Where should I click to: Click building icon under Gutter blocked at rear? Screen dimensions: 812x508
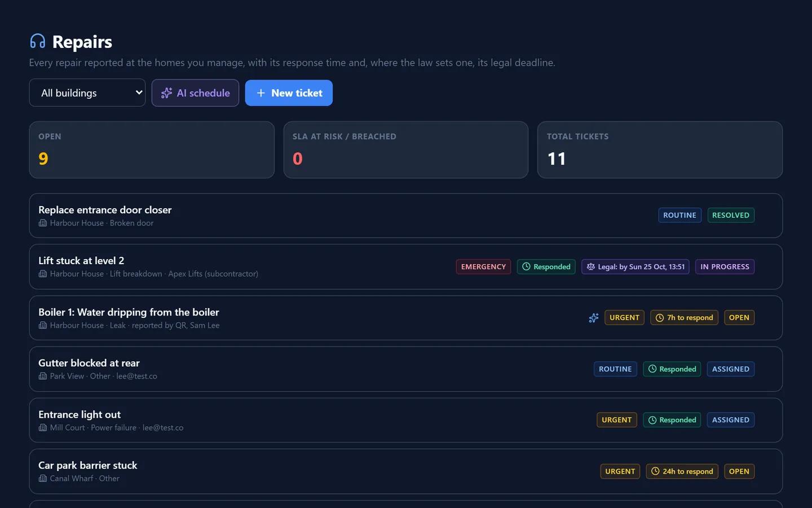pos(43,376)
